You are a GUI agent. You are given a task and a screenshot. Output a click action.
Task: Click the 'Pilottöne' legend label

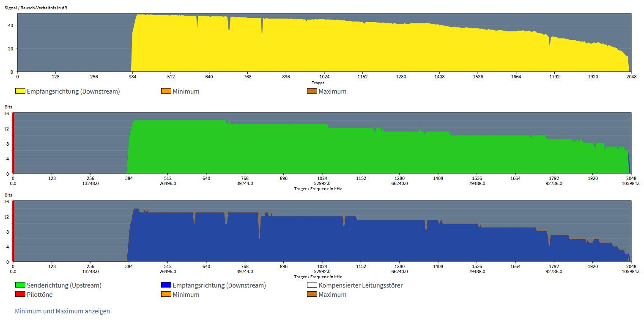tap(40, 295)
